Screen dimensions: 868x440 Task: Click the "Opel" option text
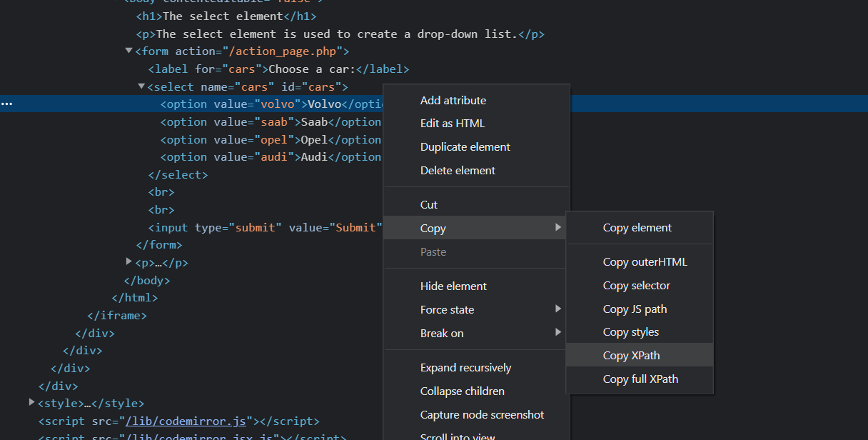pos(315,140)
